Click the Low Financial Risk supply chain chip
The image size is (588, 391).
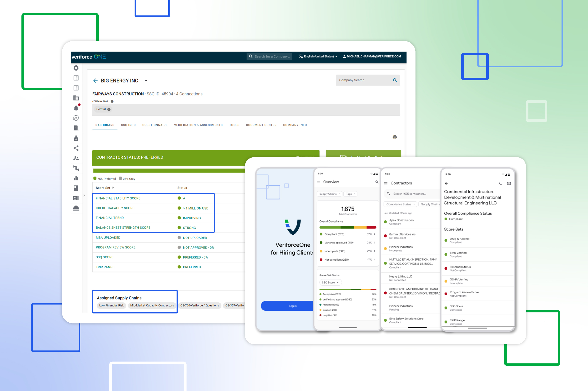point(111,305)
